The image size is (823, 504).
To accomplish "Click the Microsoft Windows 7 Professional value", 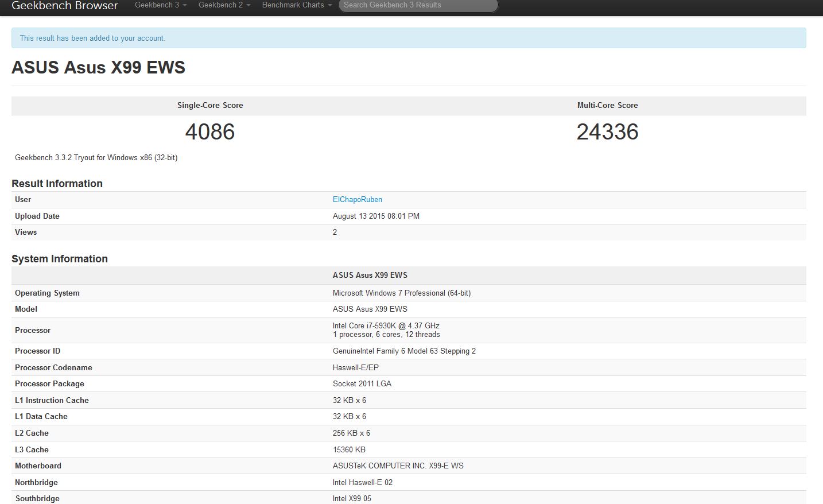I will (402, 293).
